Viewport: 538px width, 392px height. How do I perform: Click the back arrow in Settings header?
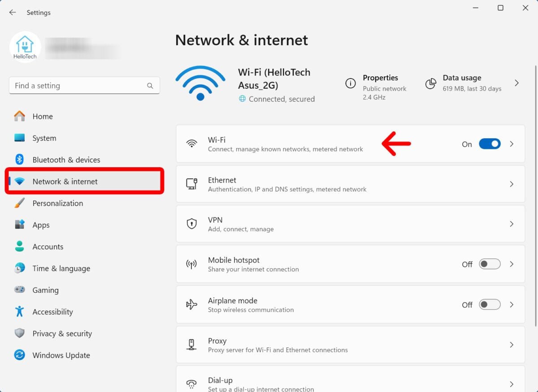coord(13,13)
